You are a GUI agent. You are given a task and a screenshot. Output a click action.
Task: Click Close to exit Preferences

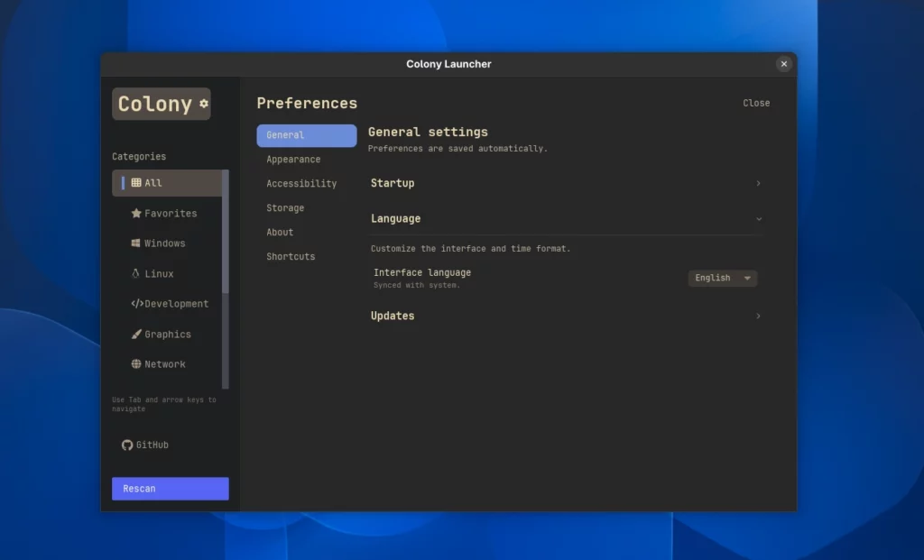click(x=756, y=103)
